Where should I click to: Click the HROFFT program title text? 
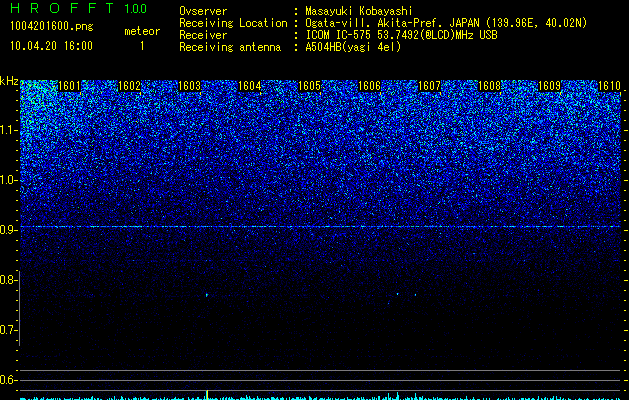click(x=63, y=8)
